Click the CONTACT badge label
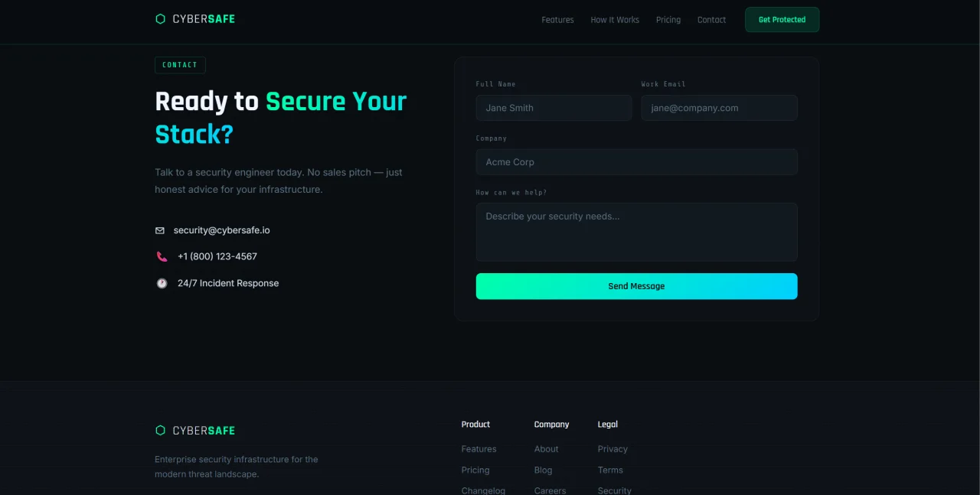Viewport: 980px width, 495px height. pyautogui.click(x=180, y=65)
